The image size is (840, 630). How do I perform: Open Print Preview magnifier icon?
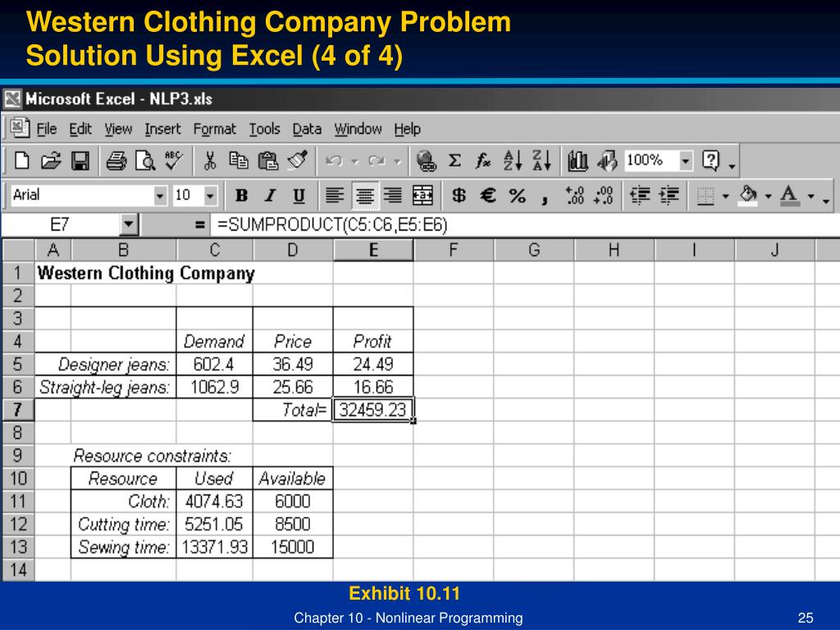click(144, 160)
